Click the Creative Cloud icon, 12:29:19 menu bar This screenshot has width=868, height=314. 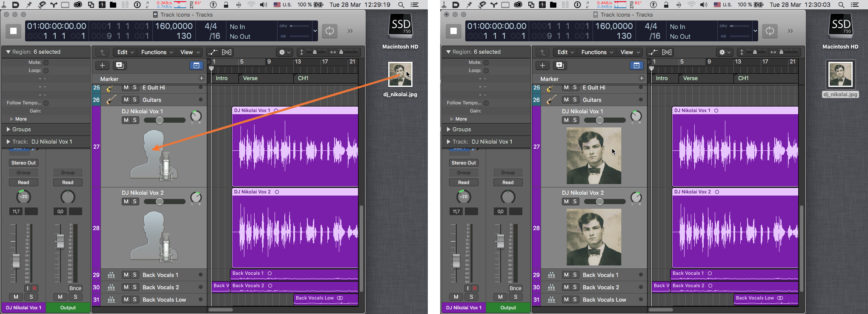tap(78, 5)
